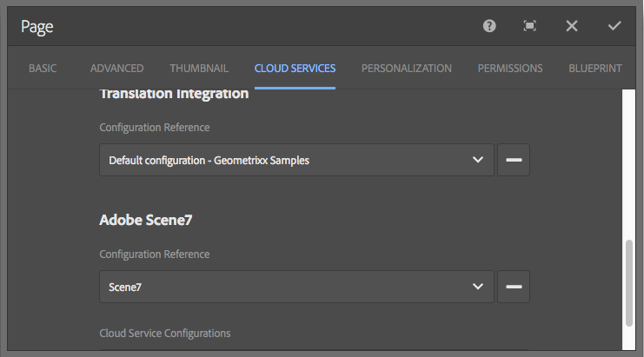Screen dimensions: 644x357
Task: Click the Adobe Scene7 section heading
Action: click(145, 221)
